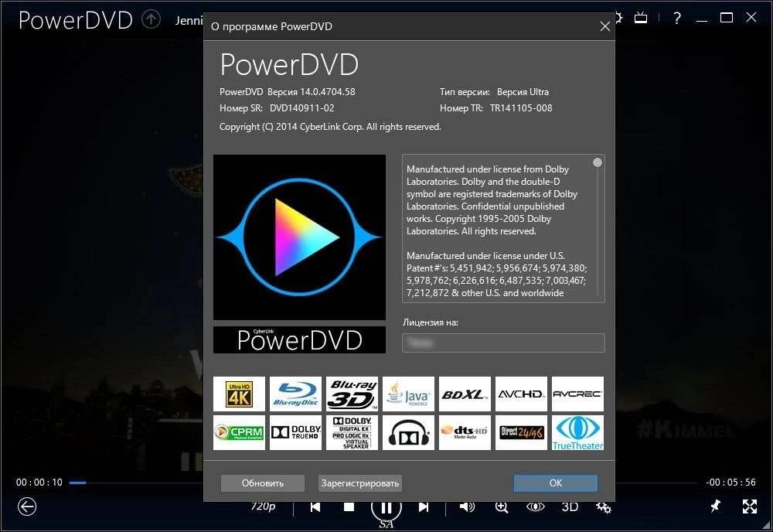Click the Ultra HD 4K logo
The height and width of the screenshot is (532, 773).
239,394
